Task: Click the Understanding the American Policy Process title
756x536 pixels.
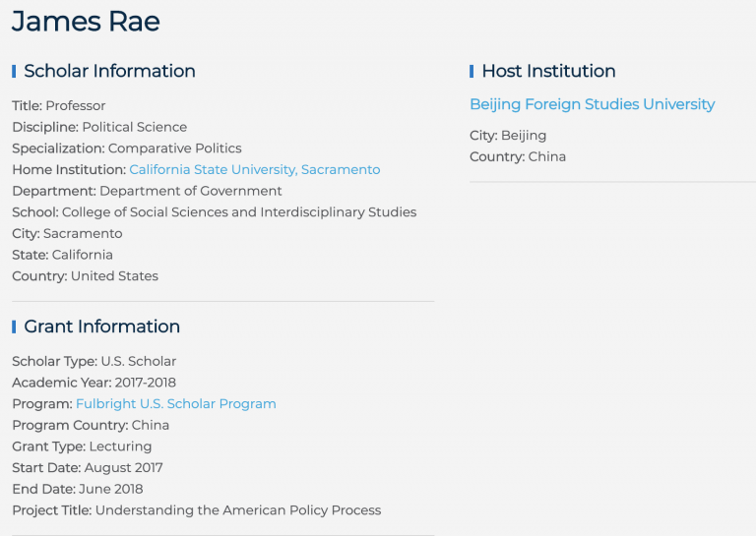Action: (x=237, y=510)
